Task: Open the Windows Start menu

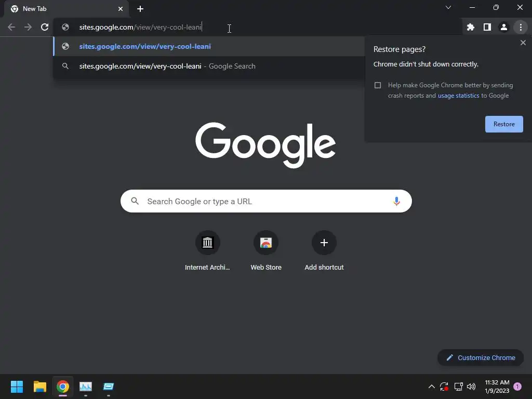Action: 17,387
